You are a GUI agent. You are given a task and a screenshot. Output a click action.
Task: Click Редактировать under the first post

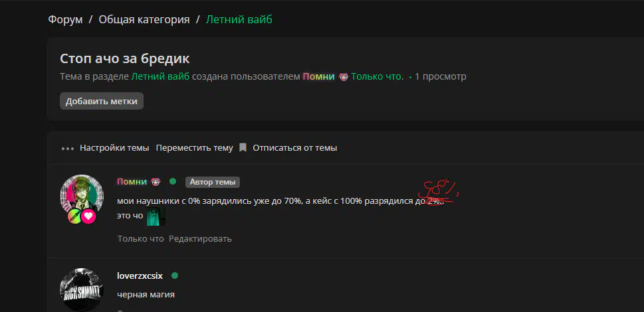(200, 238)
